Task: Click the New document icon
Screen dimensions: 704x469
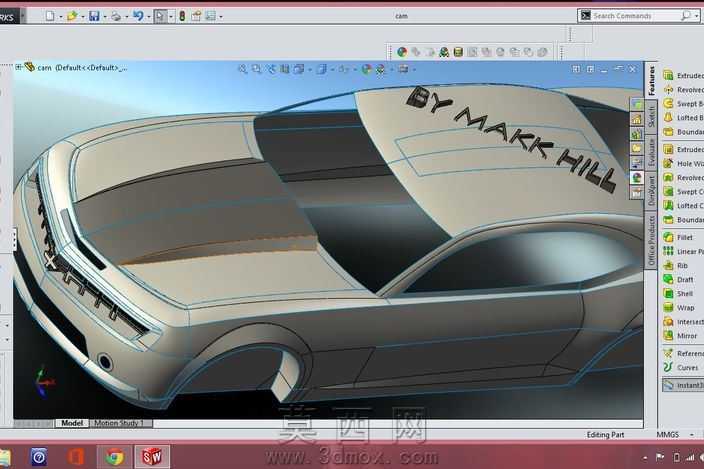Action: [x=50, y=16]
